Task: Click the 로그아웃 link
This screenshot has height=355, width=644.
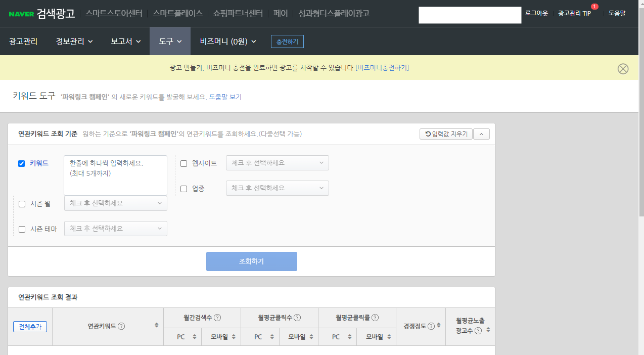Action: tap(536, 14)
